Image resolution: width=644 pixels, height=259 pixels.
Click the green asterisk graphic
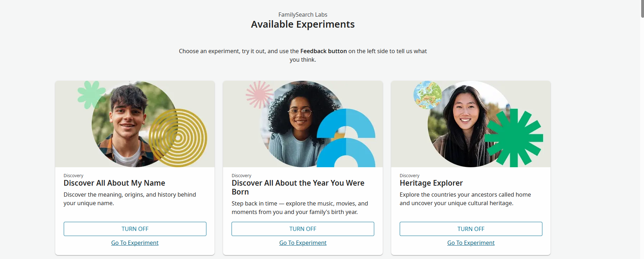514,138
